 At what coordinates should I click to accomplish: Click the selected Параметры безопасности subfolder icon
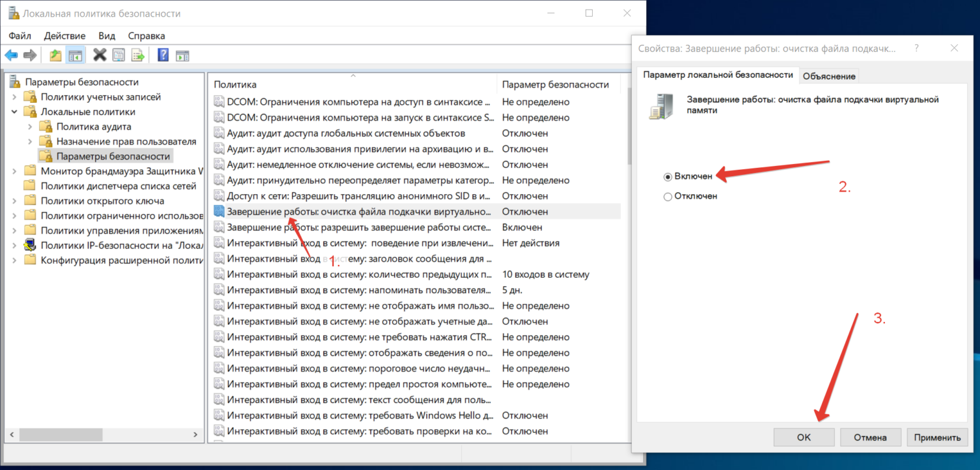(45, 156)
